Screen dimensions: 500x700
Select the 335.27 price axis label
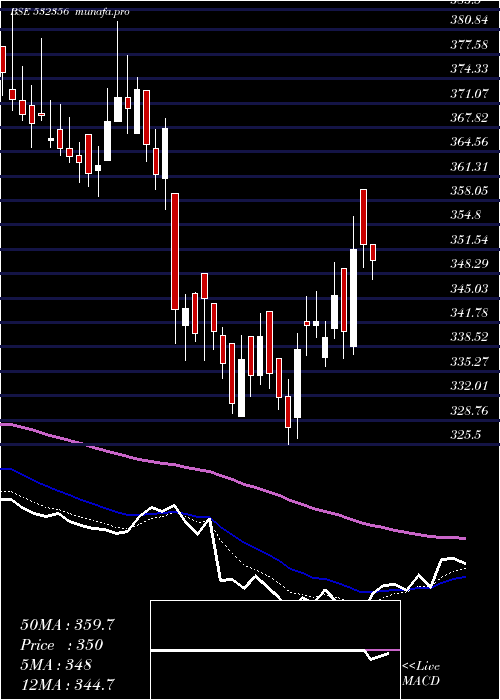coord(468,361)
